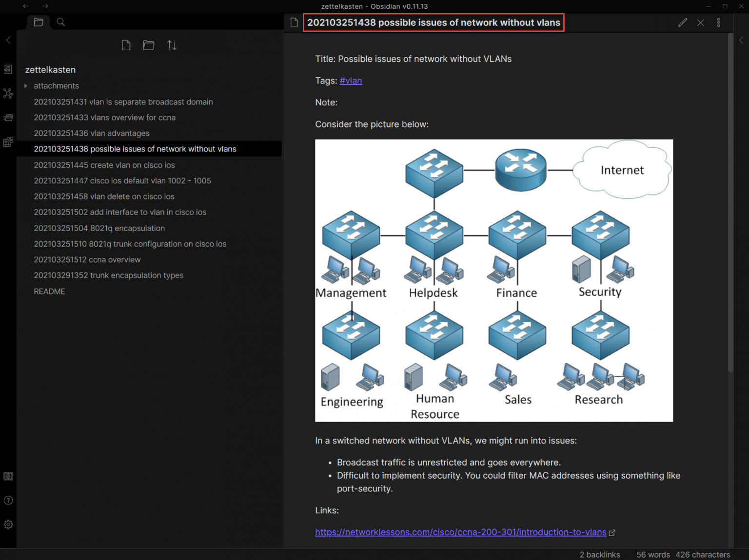Expand the attachments folder
The image size is (749, 560).
click(x=26, y=86)
